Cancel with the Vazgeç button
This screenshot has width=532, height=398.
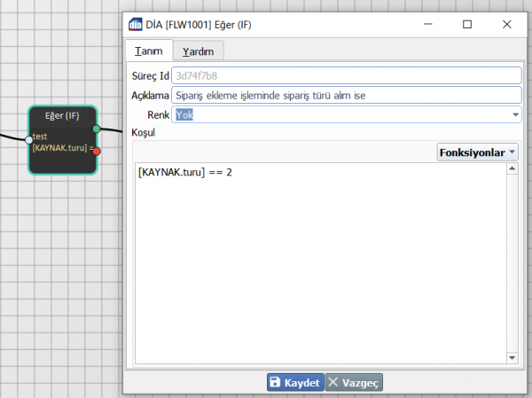pos(354,382)
